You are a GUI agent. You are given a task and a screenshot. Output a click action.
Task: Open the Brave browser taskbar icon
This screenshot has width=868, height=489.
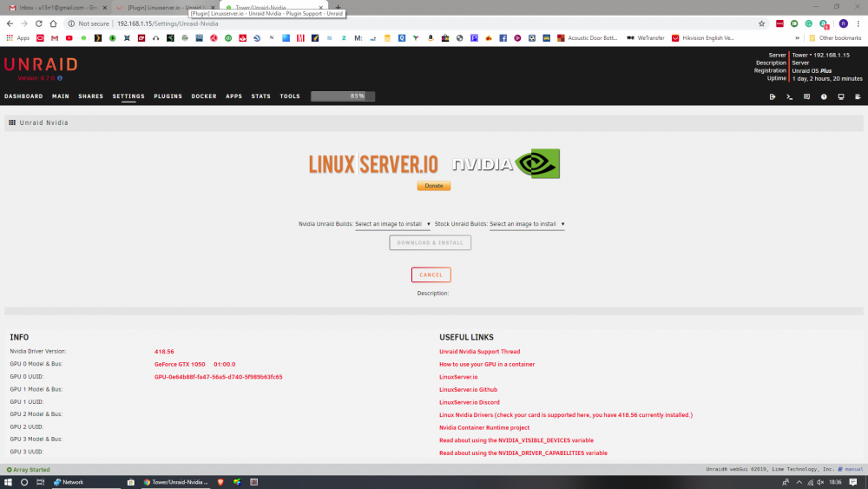point(220,482)
